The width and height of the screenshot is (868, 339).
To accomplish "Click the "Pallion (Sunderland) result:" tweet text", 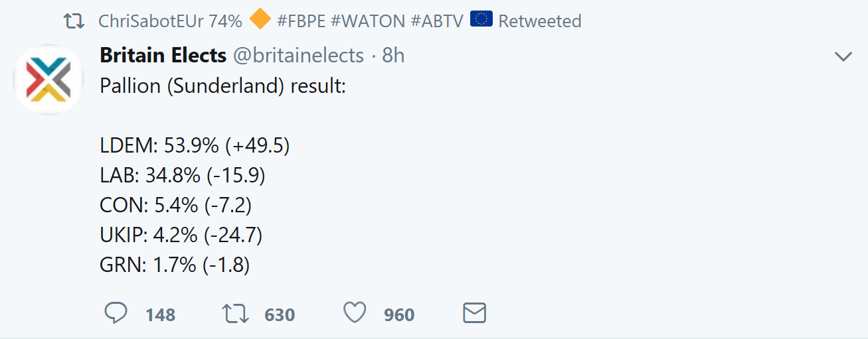I will (222, 86).
